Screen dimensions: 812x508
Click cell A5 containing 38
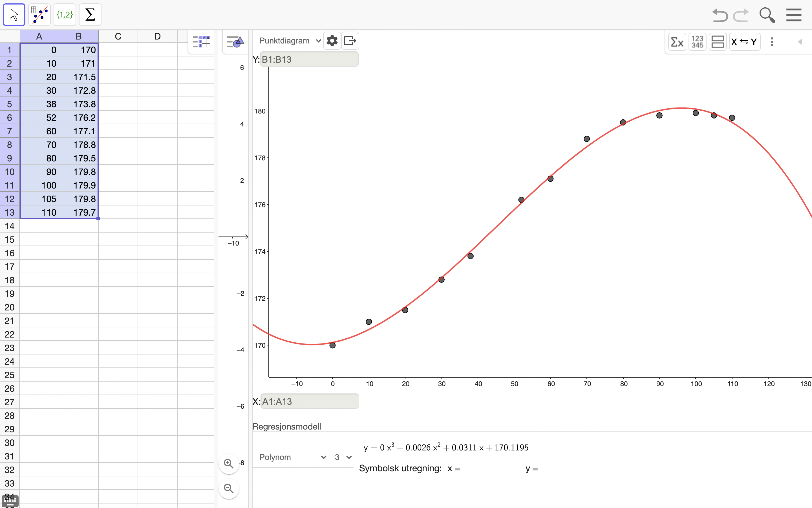coord(39,104)
